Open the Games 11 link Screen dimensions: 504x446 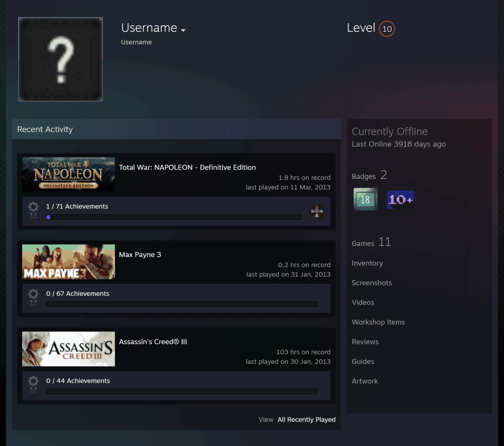pos(371,242)
